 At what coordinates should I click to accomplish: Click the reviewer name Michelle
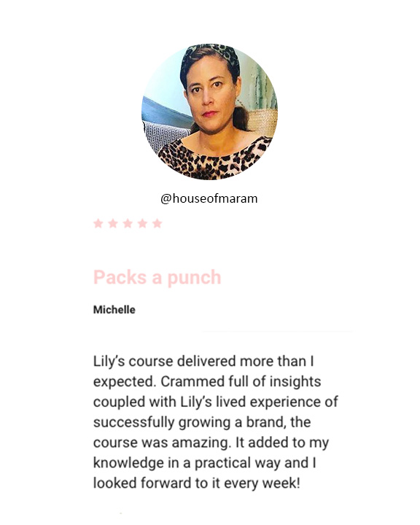coord(114,310)
